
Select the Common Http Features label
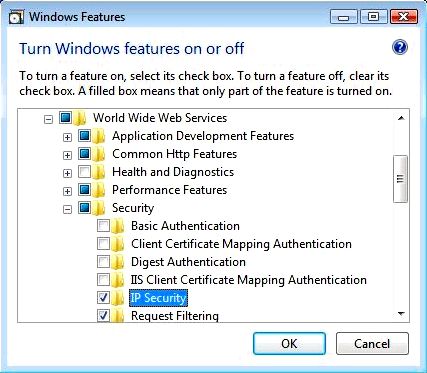(174, 154)
